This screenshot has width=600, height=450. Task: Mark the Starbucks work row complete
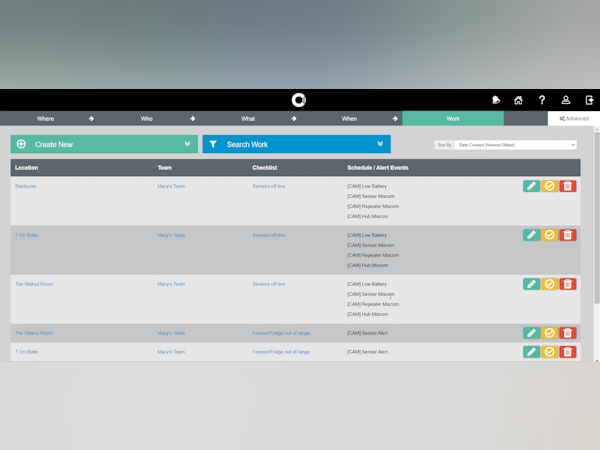(x=549, y=186)
